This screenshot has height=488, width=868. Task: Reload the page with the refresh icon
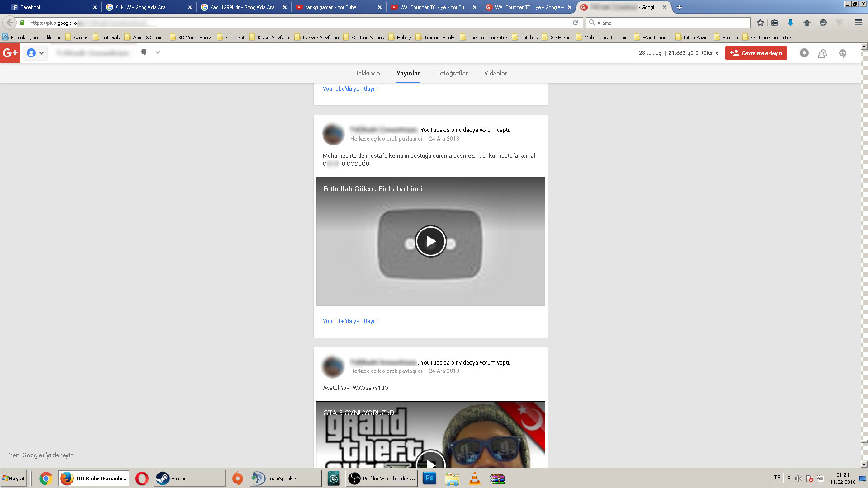pyautogui.click(x=575, y=23)
